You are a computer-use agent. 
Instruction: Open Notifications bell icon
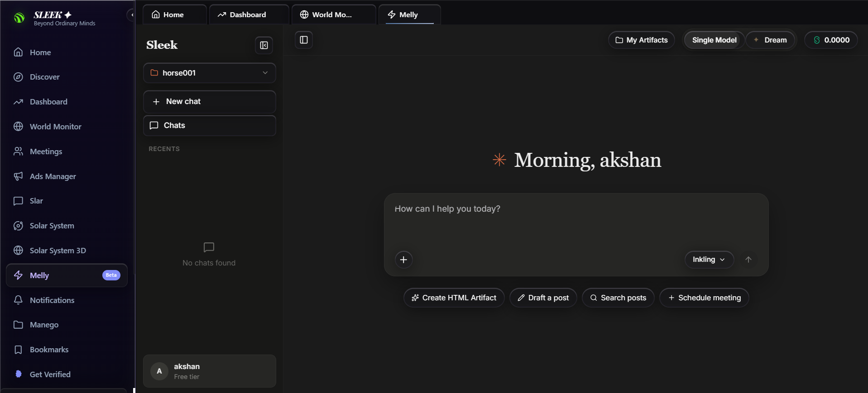point(18,300)
